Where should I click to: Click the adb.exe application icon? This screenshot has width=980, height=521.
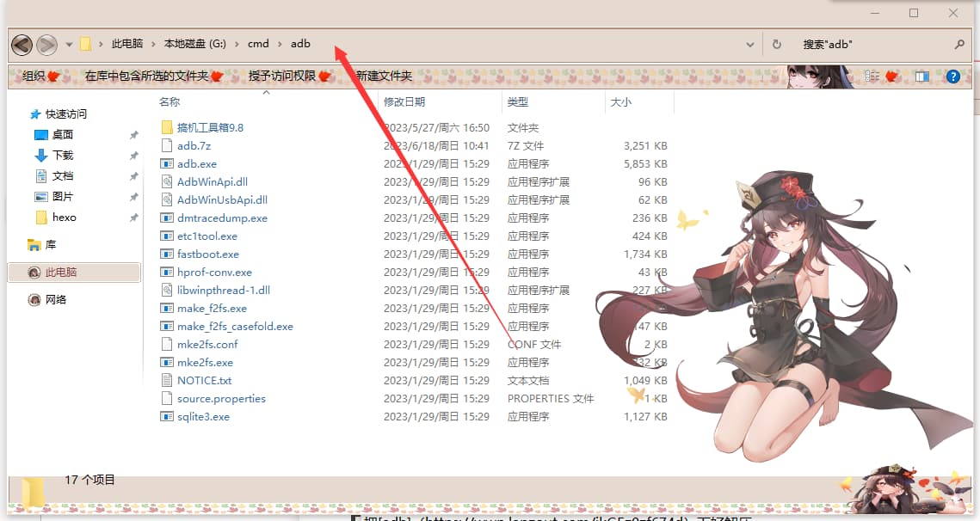(167, 163)
